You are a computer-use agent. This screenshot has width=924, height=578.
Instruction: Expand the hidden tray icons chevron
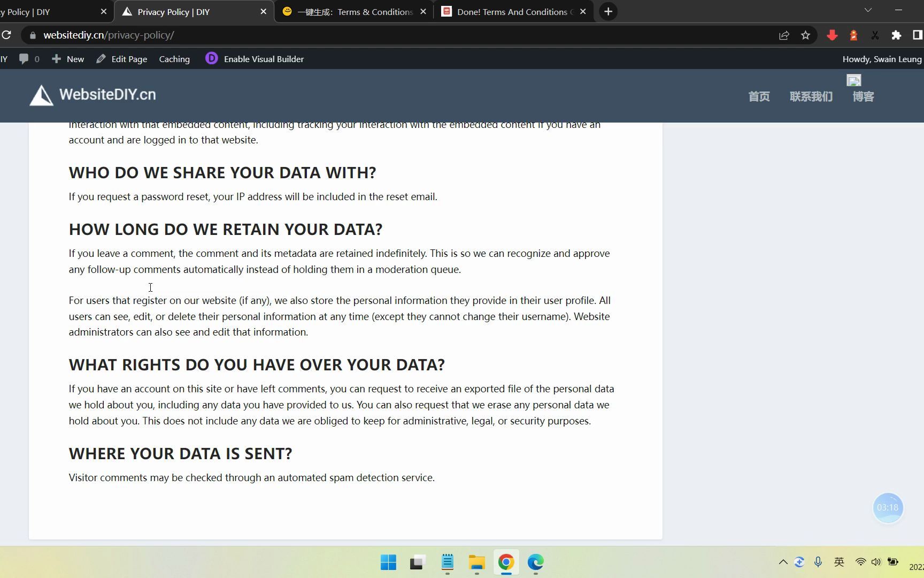click(783, 562)
